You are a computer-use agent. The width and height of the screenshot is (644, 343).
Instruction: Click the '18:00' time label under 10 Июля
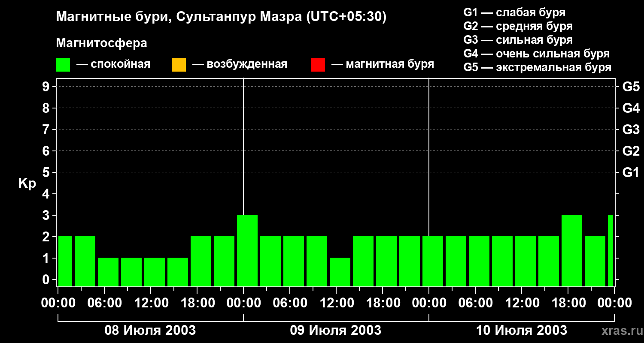pyautogui.click(x=568, y=303)
